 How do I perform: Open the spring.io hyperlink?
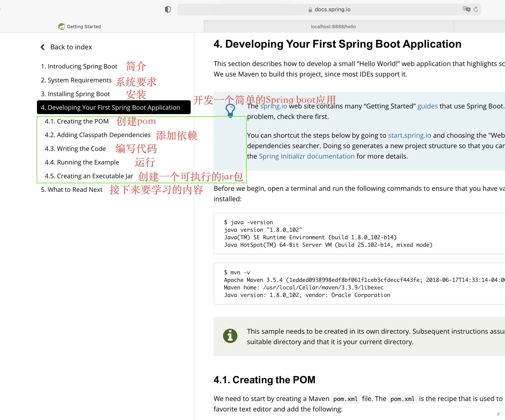pyautogui.click(x=273, y=106)
